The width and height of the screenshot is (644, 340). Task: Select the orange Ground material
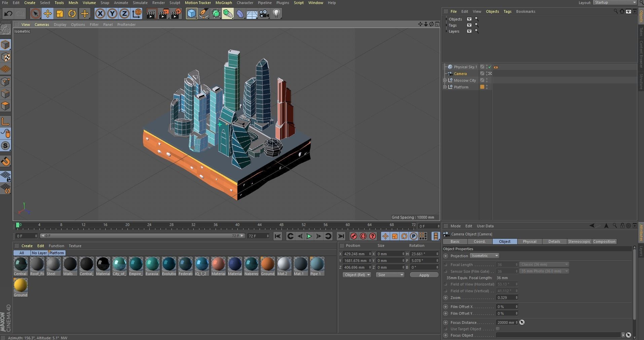tap(268, 267)
